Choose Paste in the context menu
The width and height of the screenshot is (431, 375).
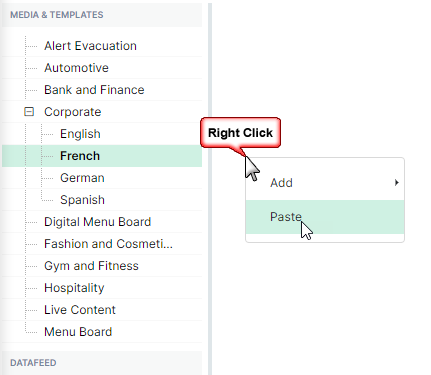pos(325,217)
